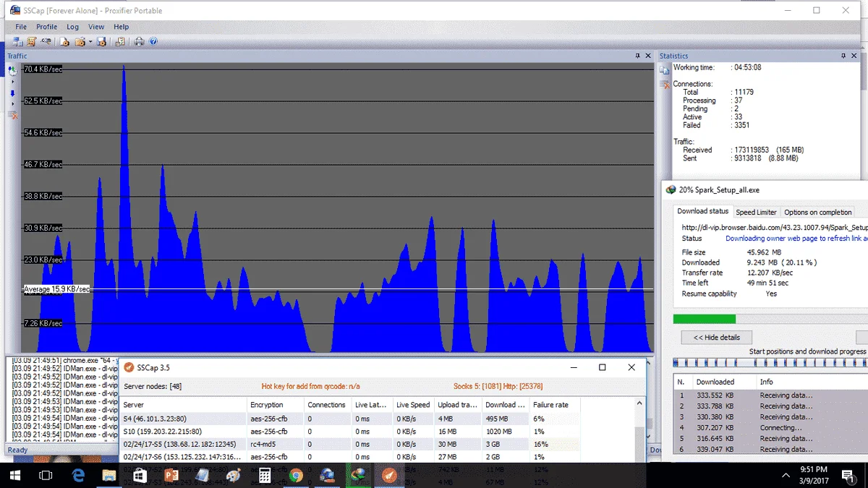Show hidden system tray icons chevron
The image size is (868, 488).
point(786,475)
